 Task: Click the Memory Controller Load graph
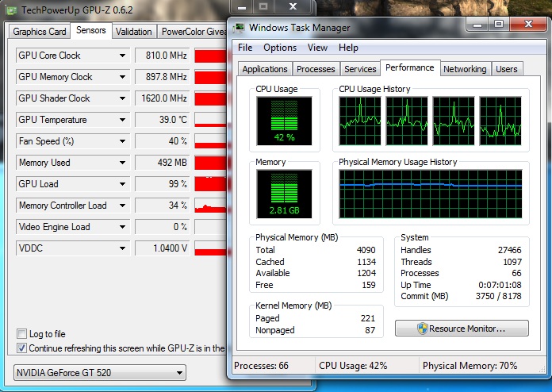[x=210, y=206]
